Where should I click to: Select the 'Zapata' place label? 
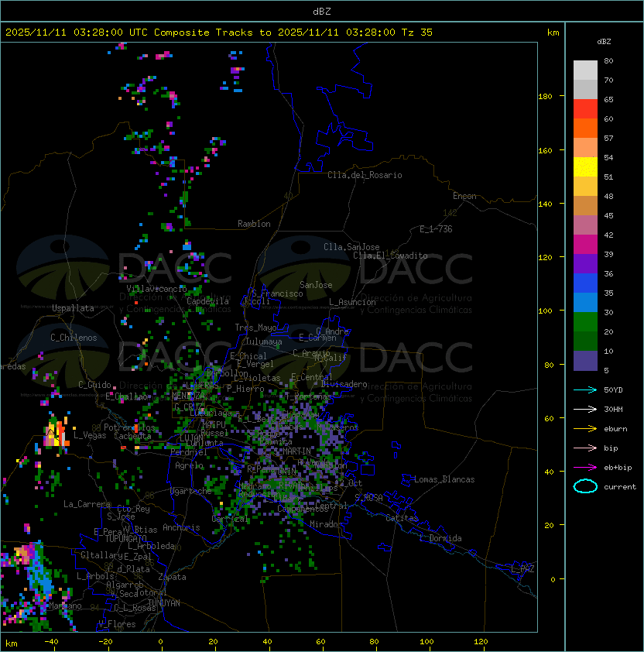pyautogui.click(x=172, y=577)
